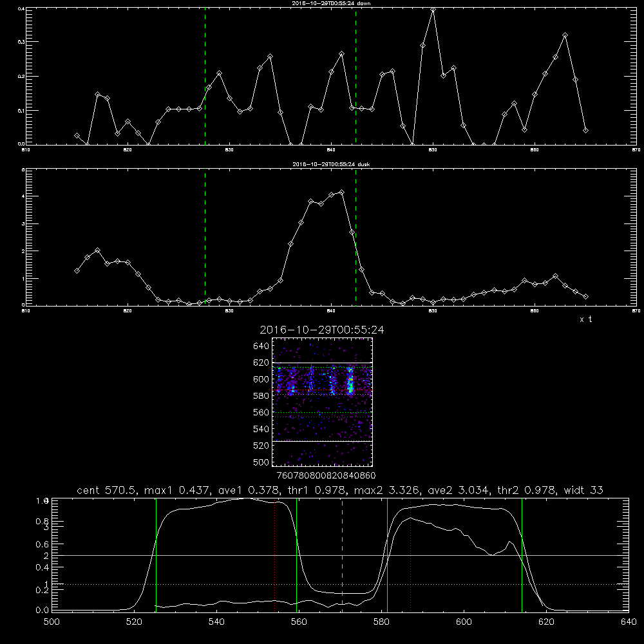Click the second green dashed line in dusk plot
The height and width of the screenshot is (644, 644).
[355, 237]
